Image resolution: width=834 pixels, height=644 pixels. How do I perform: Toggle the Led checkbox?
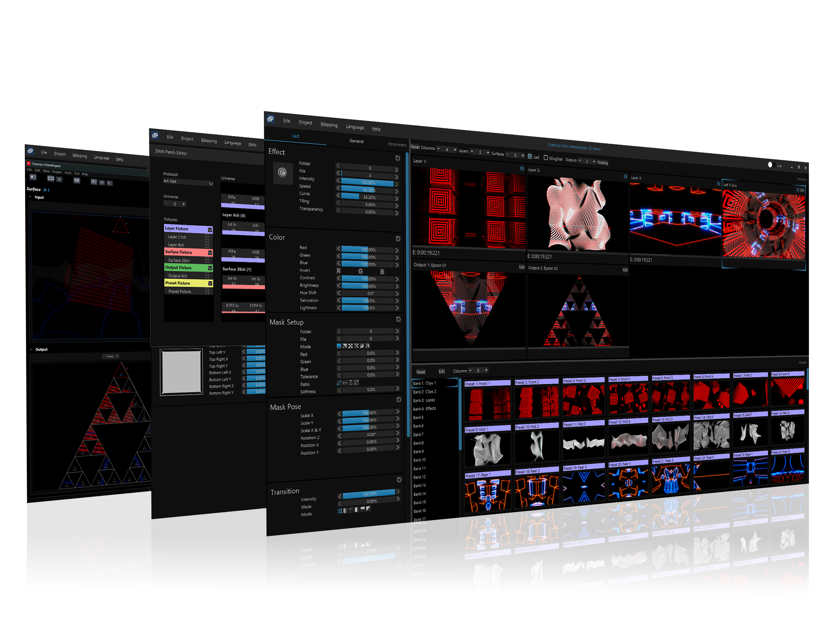530,156
